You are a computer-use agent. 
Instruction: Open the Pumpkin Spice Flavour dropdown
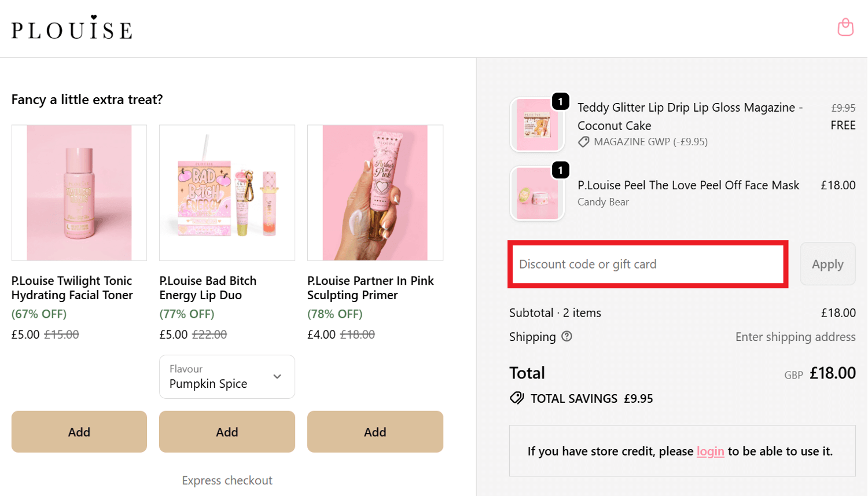point(226,376)
